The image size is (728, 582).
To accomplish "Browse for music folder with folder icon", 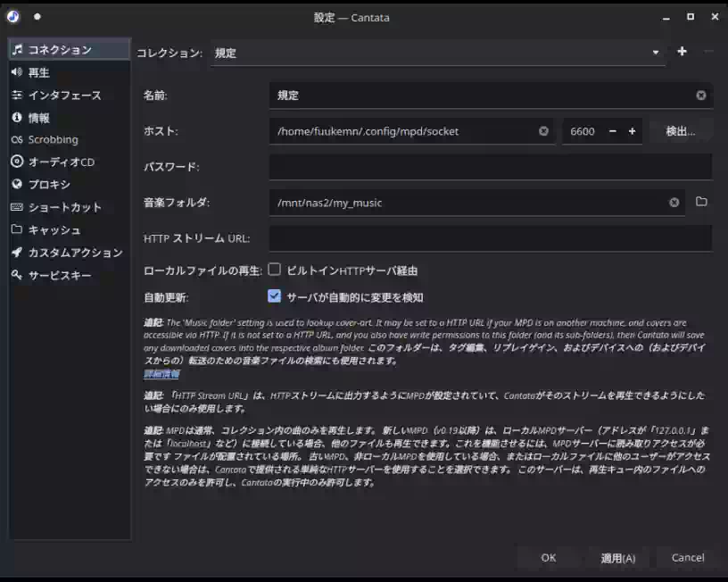I will 701,202.
